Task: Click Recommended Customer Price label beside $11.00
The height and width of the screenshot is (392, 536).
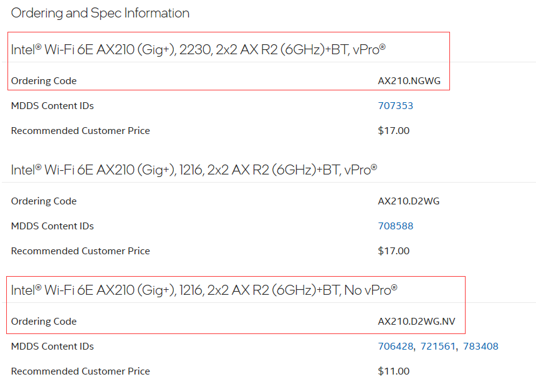Action: click(80, 371)
